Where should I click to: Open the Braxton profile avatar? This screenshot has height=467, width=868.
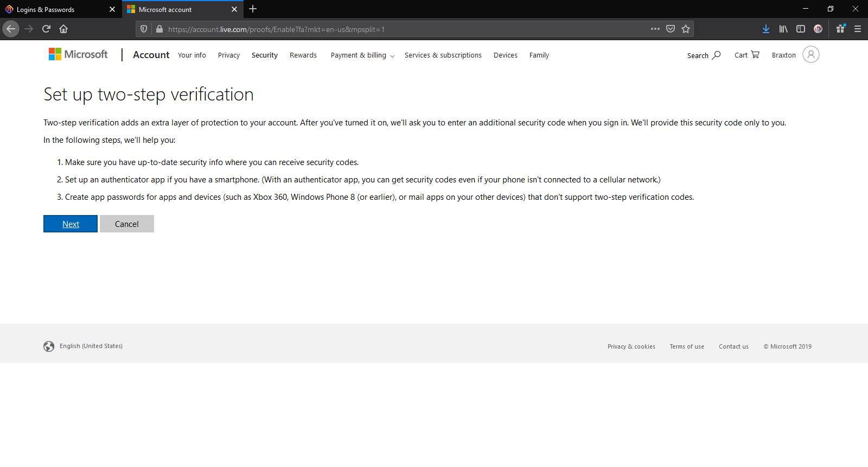[x=811, y=54]
